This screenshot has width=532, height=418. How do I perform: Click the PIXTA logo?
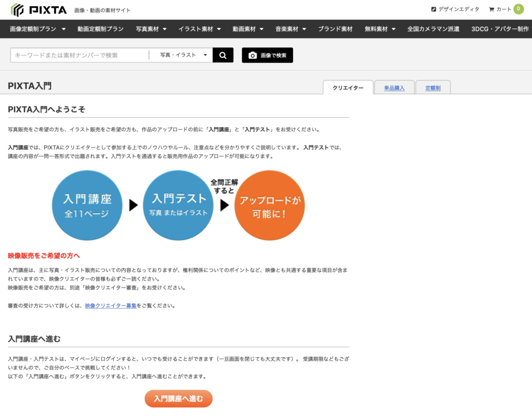[x=36, y=9]
